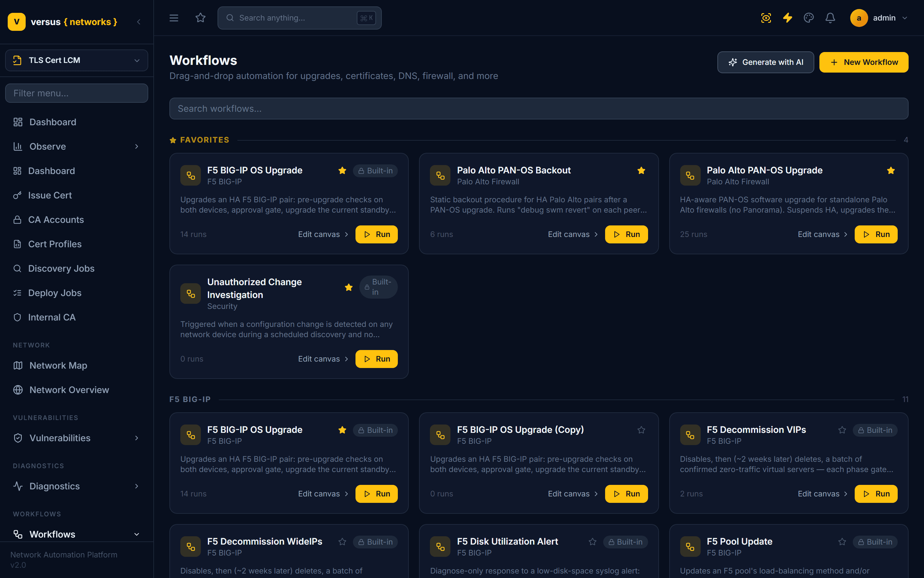Toggle the hamburger menu icon
The height and width of the screenshot is (578, 924).
click(174, 18)
